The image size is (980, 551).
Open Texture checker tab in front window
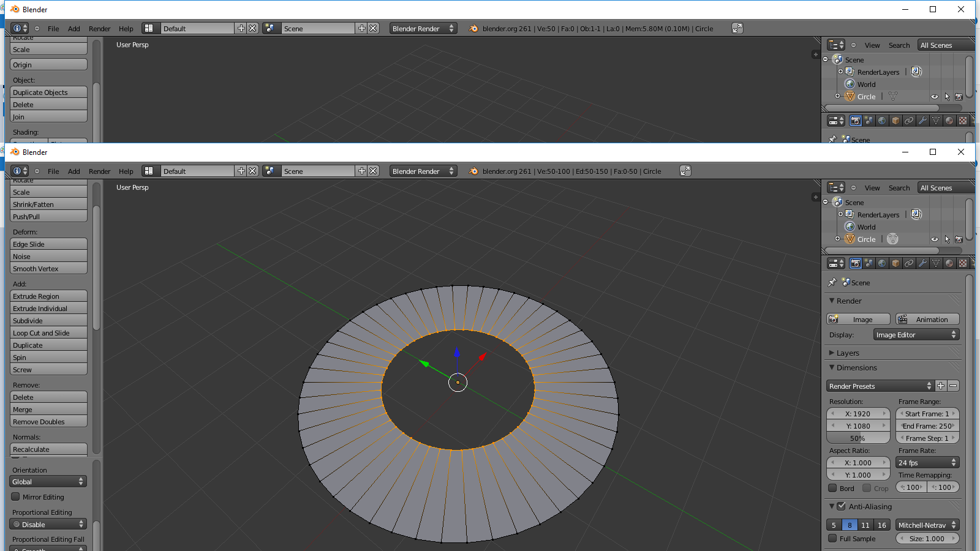point(963,263)
